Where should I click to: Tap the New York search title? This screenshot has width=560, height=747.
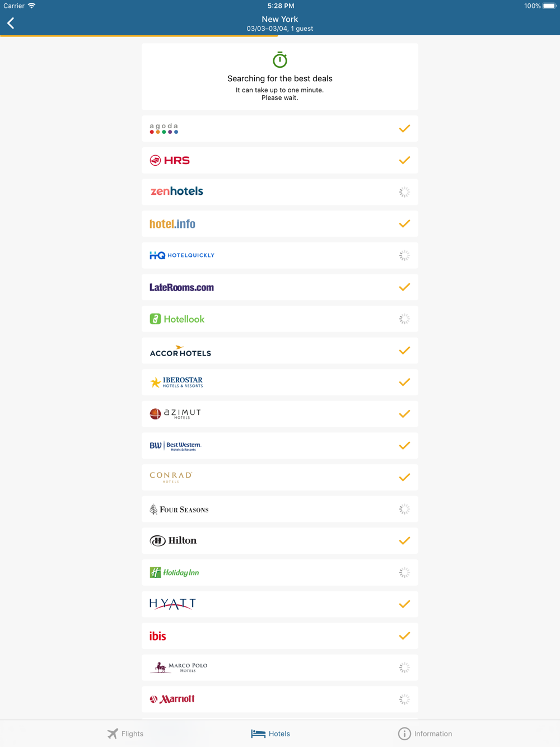click(280, 19)
